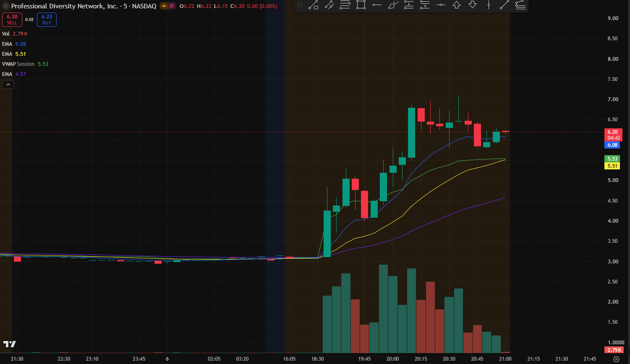Click the green 5.53 VWAP price label
The width and height of the screenshot is (630, 364).
[612, 158]
